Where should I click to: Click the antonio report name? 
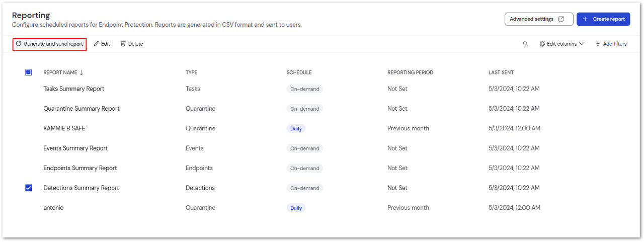coord(53,208)
